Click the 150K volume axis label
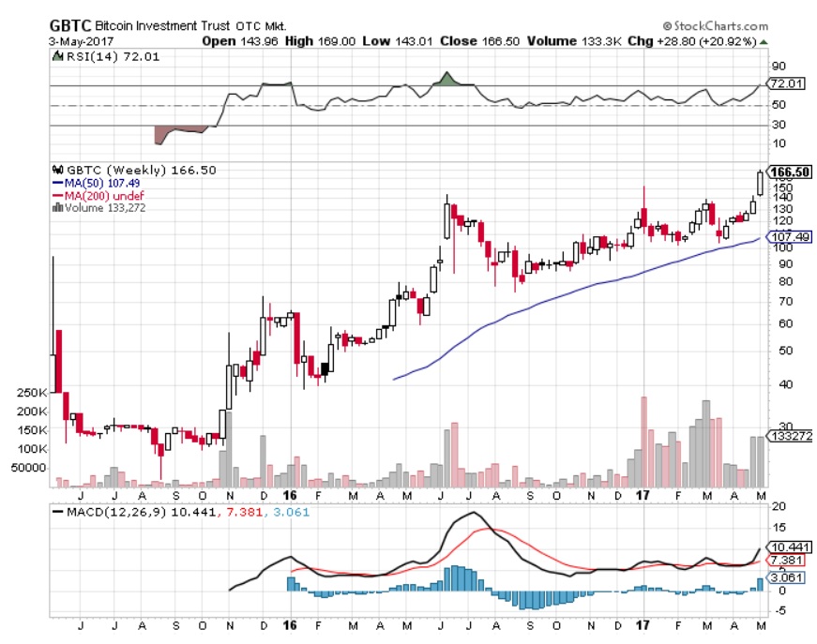 [32, 430]
